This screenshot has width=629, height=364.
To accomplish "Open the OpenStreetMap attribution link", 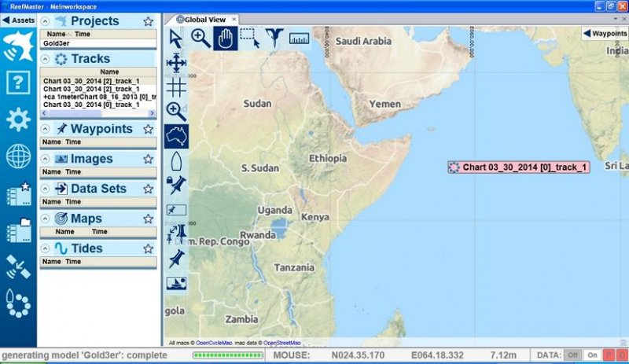I will (x=281, y=343).
